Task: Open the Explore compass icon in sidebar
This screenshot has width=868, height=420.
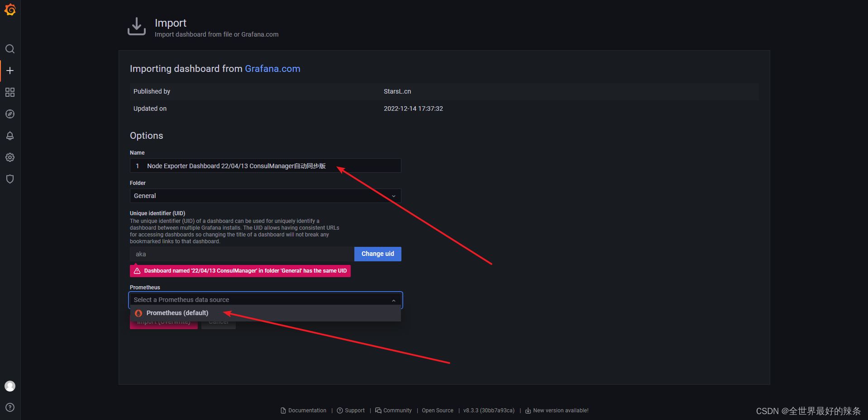Action: 10,114
